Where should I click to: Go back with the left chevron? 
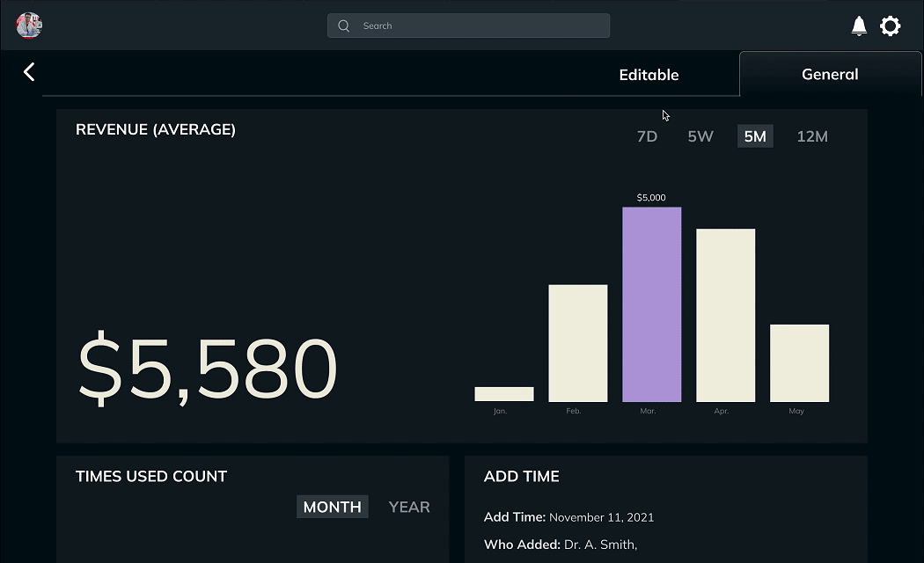tap(29, 72)
